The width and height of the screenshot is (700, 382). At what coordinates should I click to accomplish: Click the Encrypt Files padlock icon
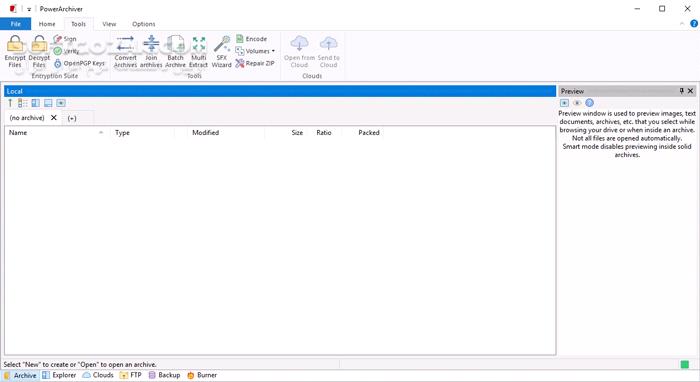click(x=15, y=45)
